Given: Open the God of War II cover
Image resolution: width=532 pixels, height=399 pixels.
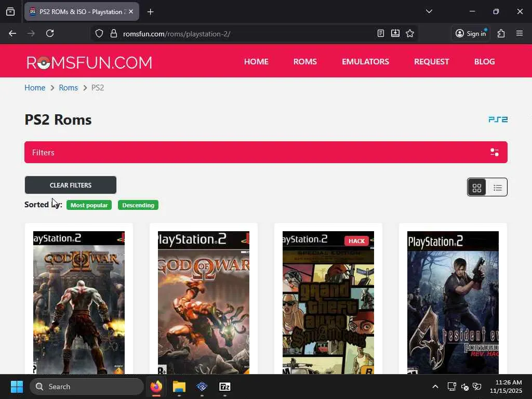Looking at the screenshot, I should tap(79, 303).
